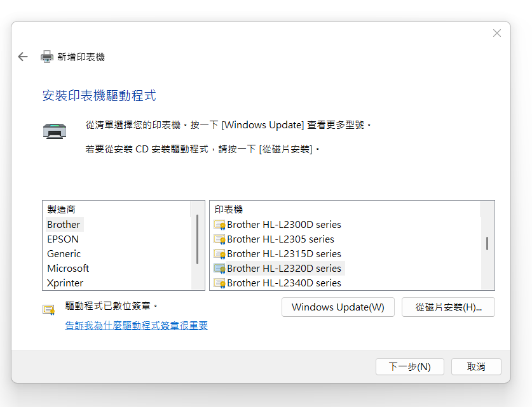The image size is (532, 407).
Task: Open 從磁片安裝(H)... install from disk
Action: point(448,307)
